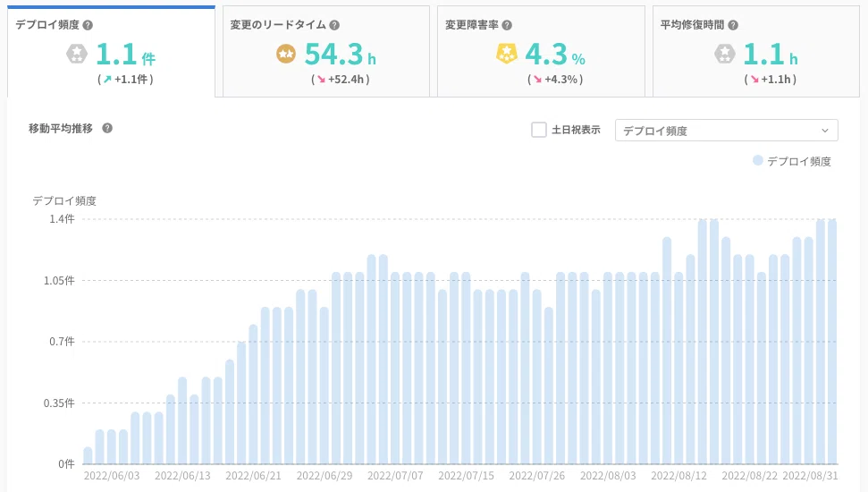Click the (+4.3%) change text
Viewport: 868px width, 492px height.
[555, 80]
